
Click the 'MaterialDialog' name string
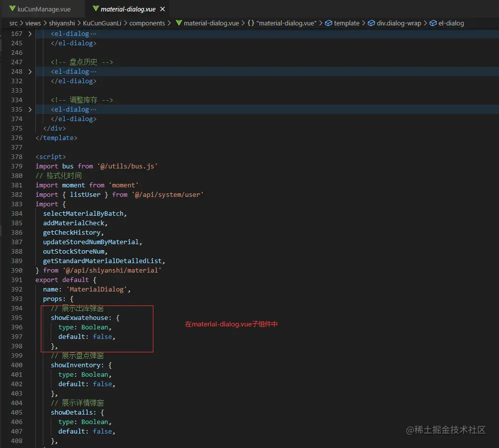click(x=97, y=290)
